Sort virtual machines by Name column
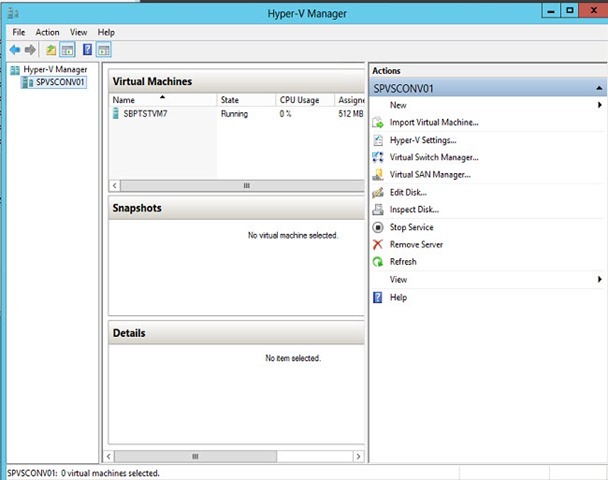This screenshot has height=480, width=608. pyautogui.click(x=163, y=100)
